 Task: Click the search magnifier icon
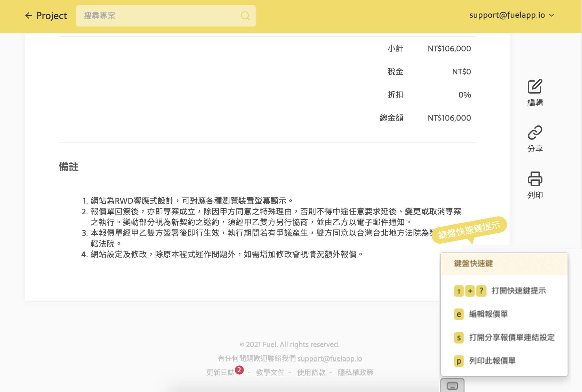(245, 16)
